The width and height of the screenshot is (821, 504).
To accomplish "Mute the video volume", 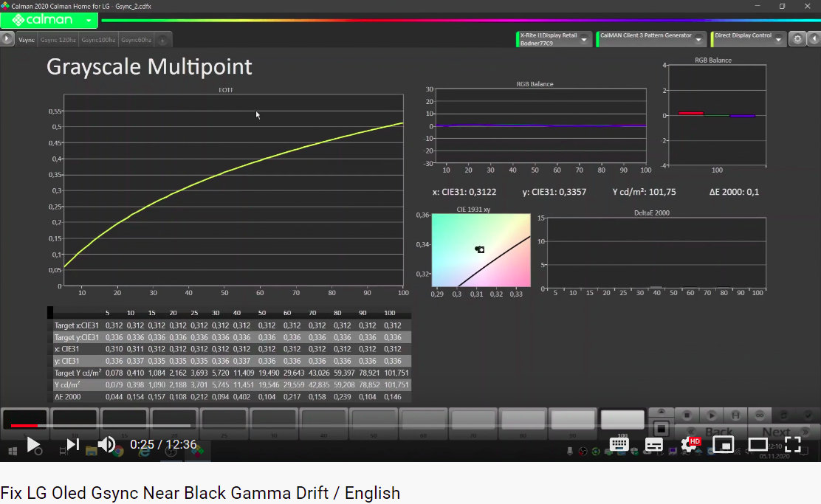I will (x=107, y=444).
